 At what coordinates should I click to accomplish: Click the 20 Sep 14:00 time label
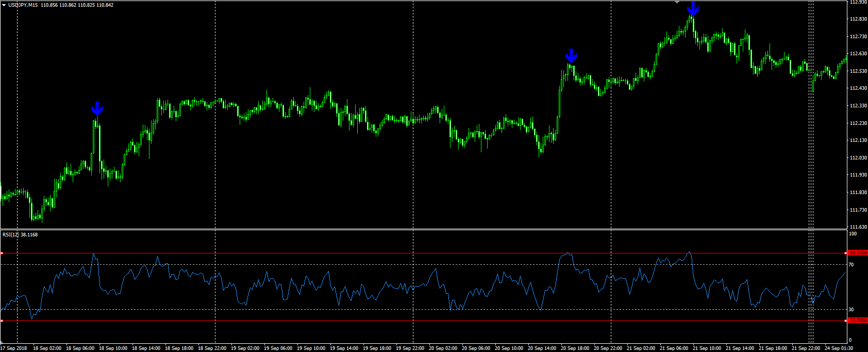click(x=542, y=348)
